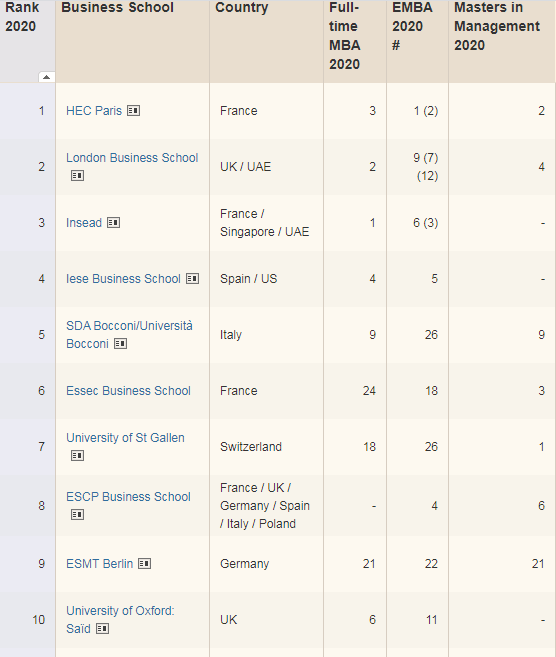The image size is (556, 657).
Task: Sort by Country column header
Action: pyautogui.click(x=242, y=8)
